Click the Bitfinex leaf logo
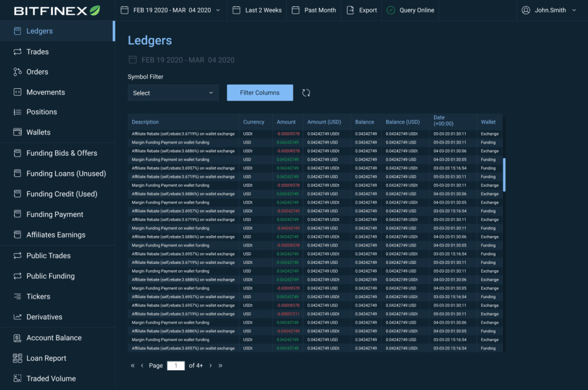This screenshot has width=588, height=390. pos(95,10)
